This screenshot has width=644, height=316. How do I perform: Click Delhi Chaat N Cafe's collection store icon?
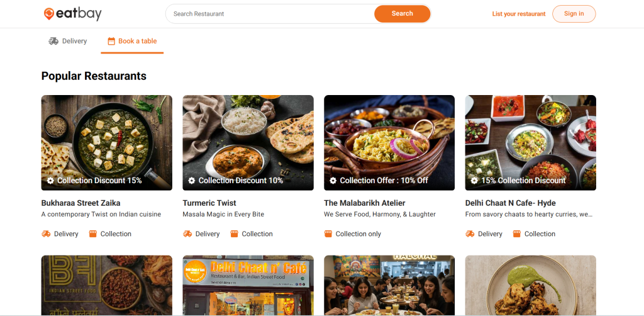click(x=516, y=234)
